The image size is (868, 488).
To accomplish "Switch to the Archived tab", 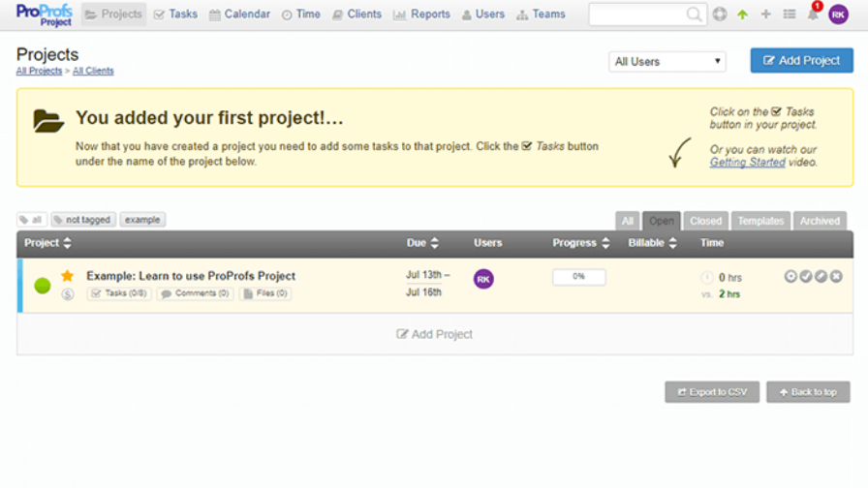I will click(x=820, y=221).
